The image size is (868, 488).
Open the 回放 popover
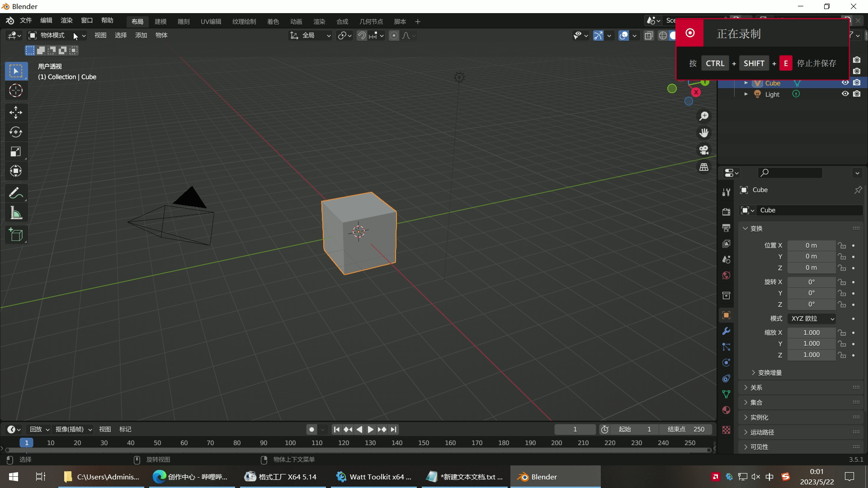tap(38, 429)
